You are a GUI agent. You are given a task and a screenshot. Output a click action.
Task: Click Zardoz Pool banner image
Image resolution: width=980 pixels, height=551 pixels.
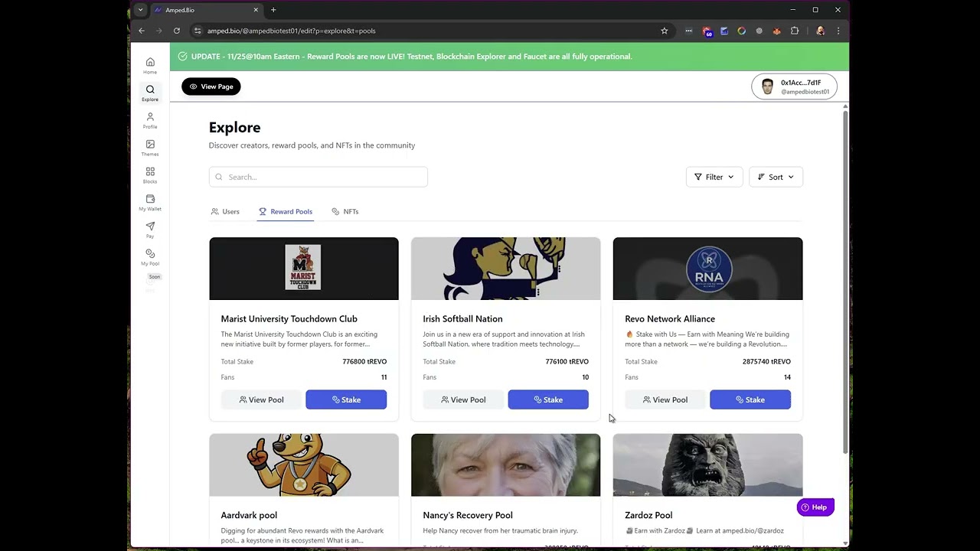pyautogui.click(x=708, y=465)
